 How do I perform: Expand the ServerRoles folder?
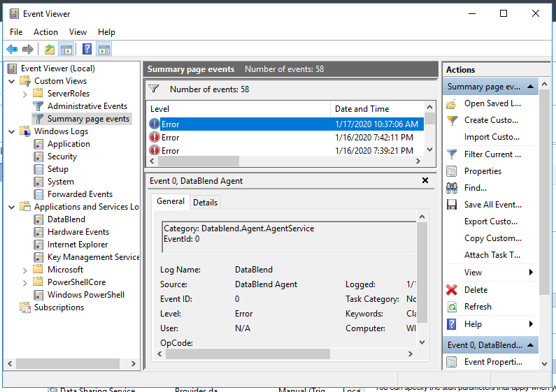point(24,94)
